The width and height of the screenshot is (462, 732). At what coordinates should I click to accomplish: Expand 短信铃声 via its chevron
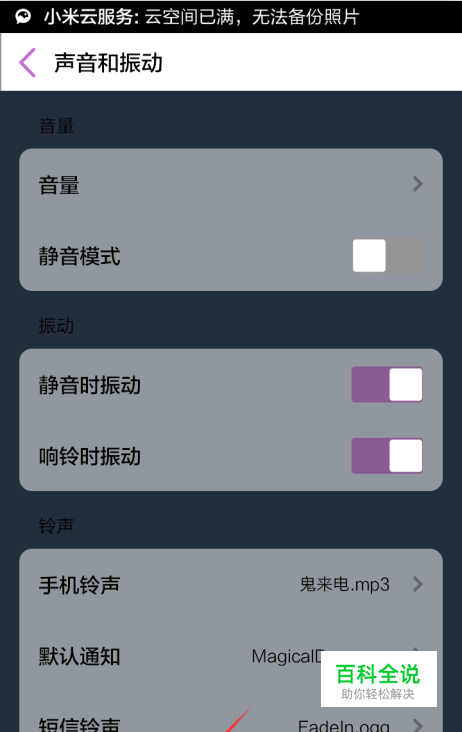pyautogui.click(x=418, y=725)
